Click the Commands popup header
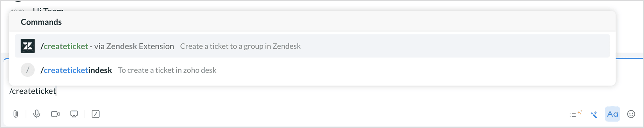 [41, 22]
